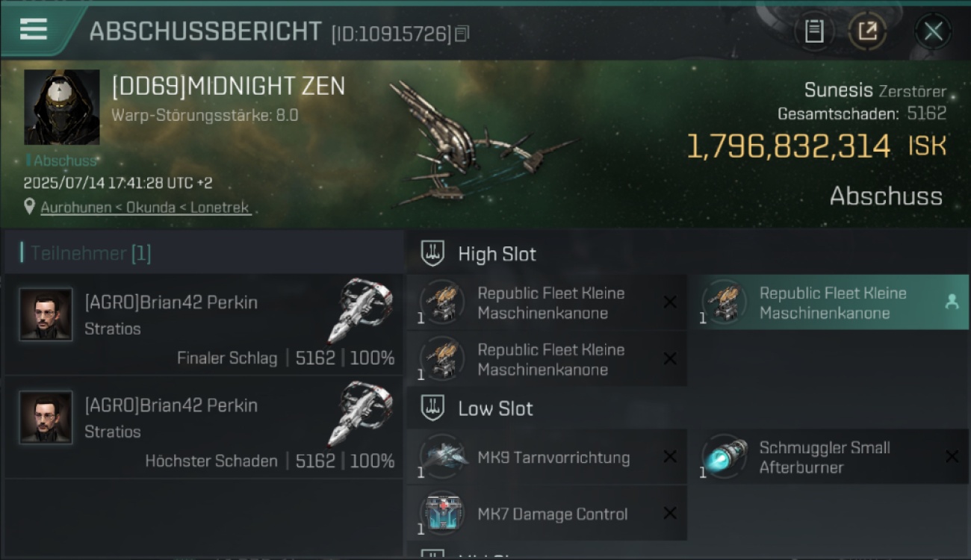Open the hamburger menu in the header
The width and height of the screenshot is (971, 560).
[34, 29]
